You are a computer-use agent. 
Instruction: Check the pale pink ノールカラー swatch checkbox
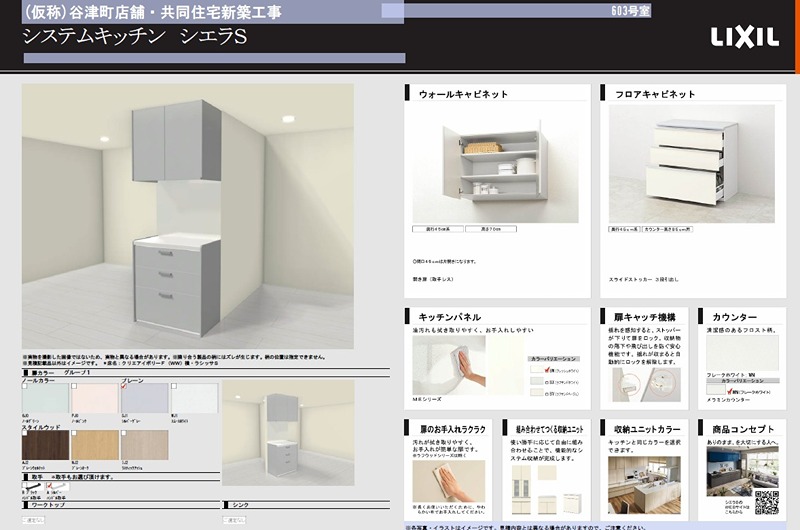[x=74, y=386]
